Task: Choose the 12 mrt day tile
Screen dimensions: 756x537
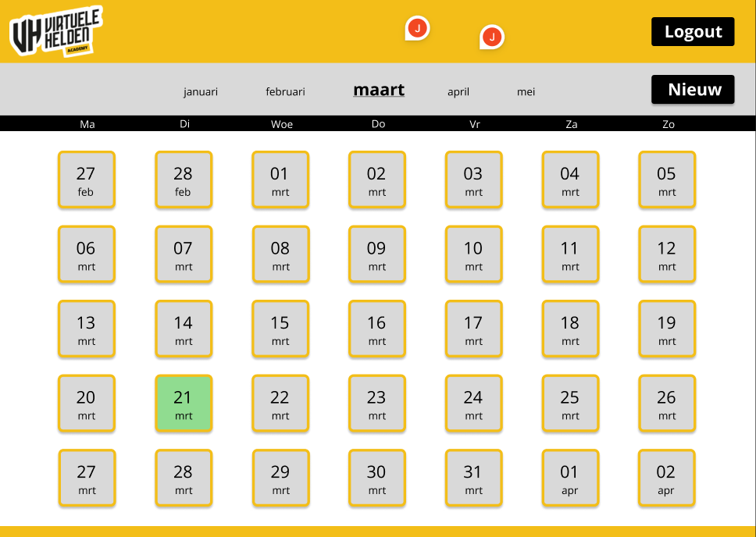Action: [x=667, y=254]
